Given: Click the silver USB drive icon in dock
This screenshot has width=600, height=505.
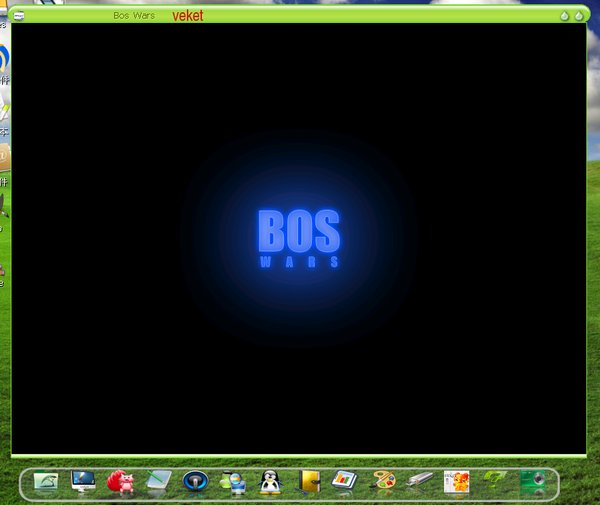Looking at the screenshot, I should pos(419,479).
